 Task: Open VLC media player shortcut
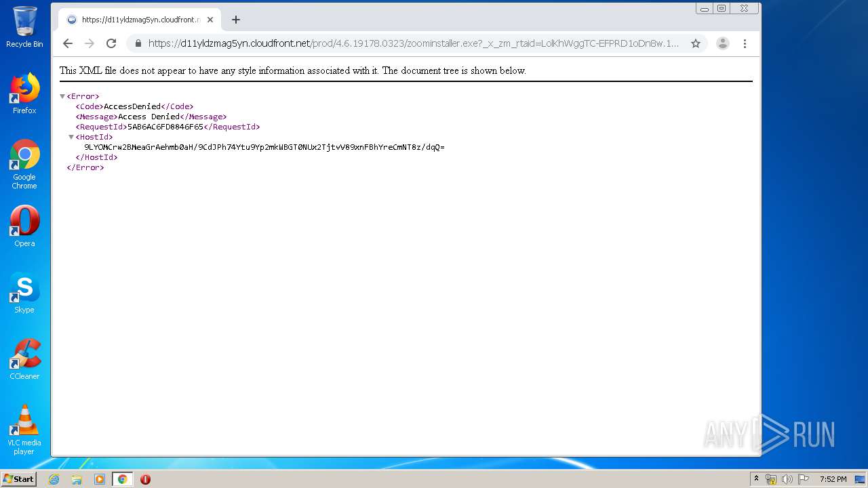click(x=24, y=430)
